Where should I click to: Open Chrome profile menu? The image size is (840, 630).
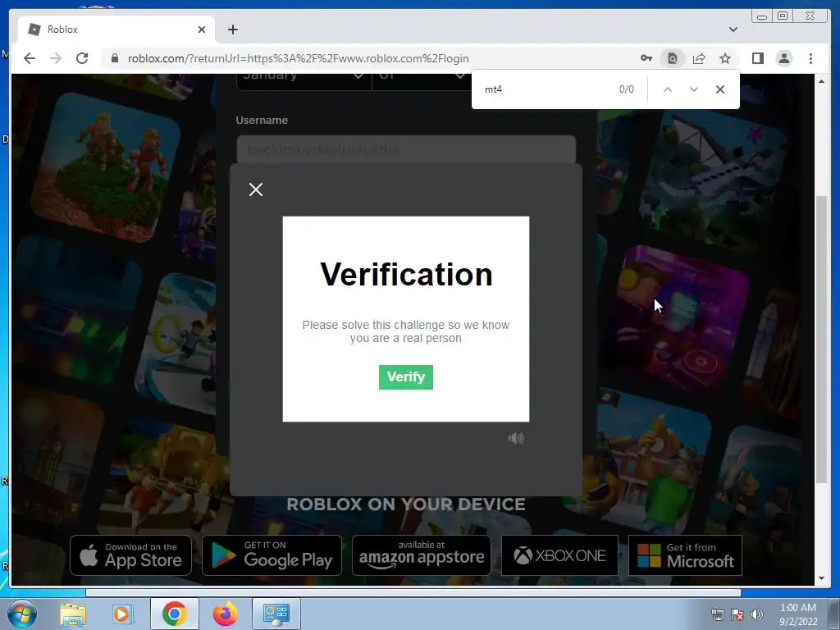click(x=783, y=58)
